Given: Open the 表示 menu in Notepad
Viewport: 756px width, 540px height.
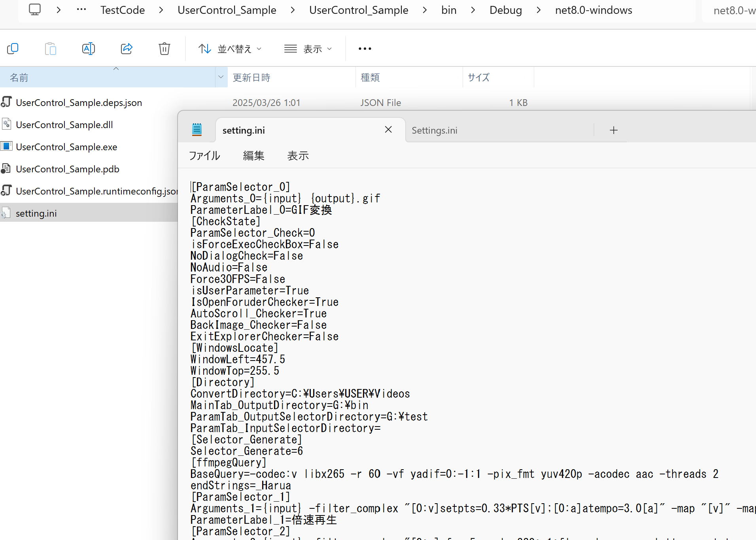Looking at the screenshot, I should 298,156.
